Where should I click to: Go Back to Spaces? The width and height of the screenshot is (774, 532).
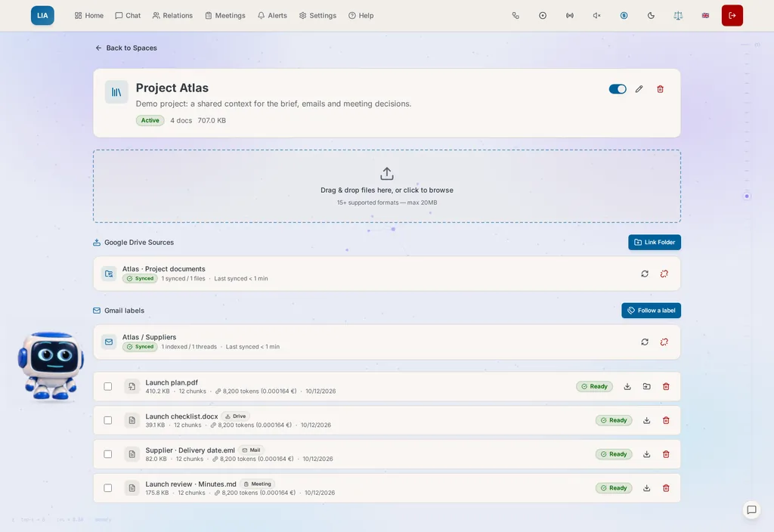click(x=126, y=48)
